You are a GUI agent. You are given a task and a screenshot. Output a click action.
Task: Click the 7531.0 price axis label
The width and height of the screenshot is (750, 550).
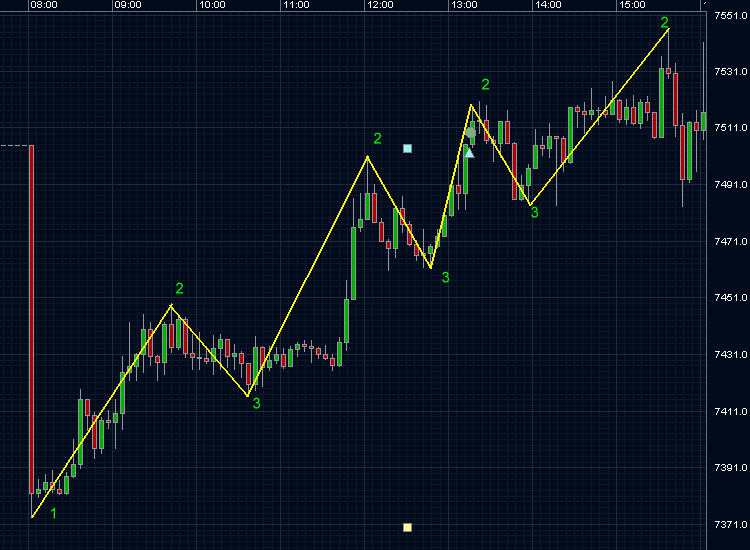tap(730, 72)
